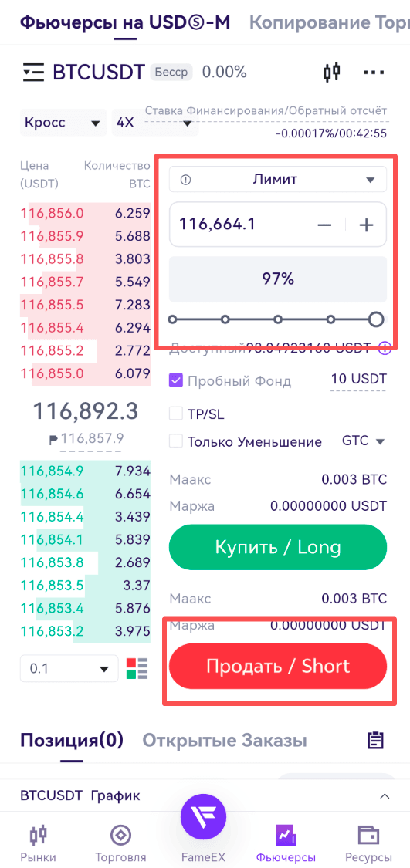Open the pair list icon beside BTCUSDT

33,73
